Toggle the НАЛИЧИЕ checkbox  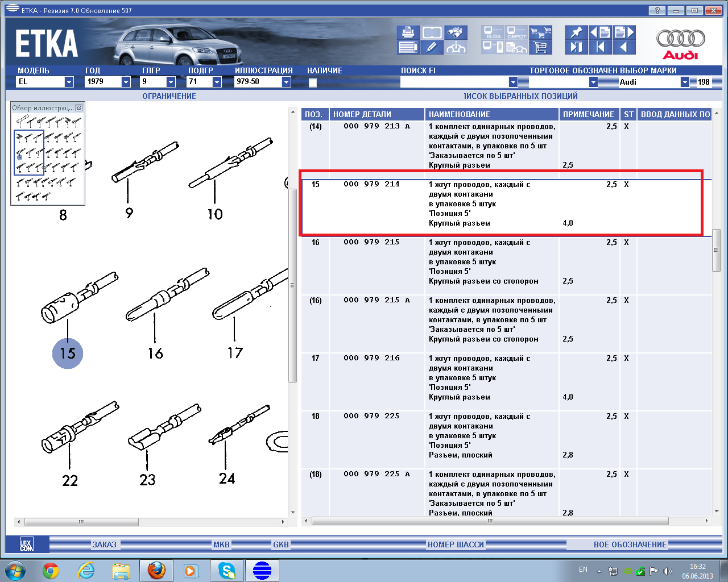pos(312,82)
